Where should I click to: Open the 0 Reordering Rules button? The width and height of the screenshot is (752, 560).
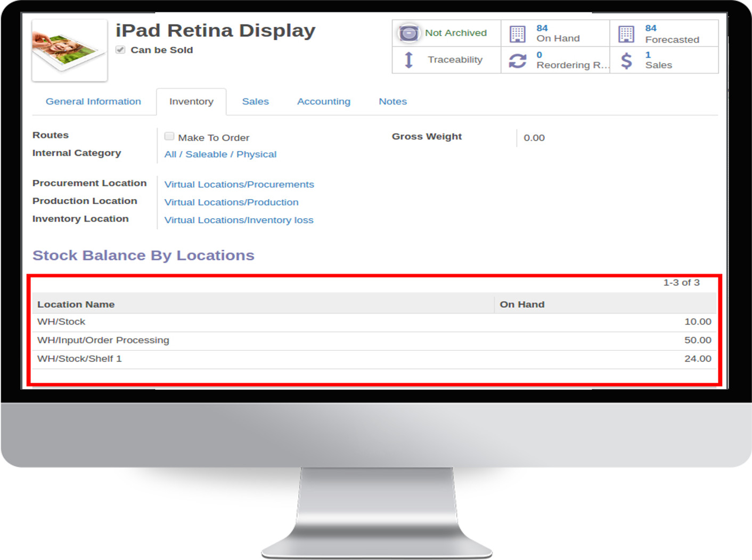[x=555, y=60]
